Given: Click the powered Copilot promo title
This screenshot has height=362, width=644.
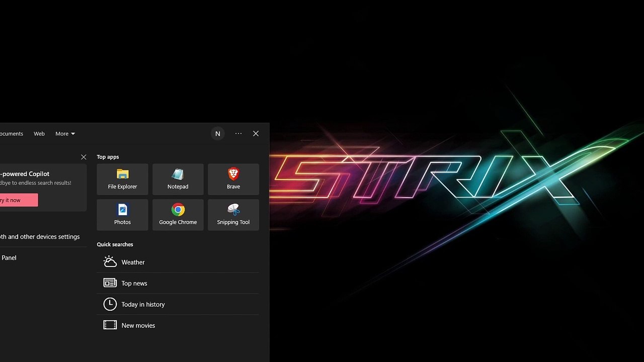Looking at the screenshot, I should point(25,174).
